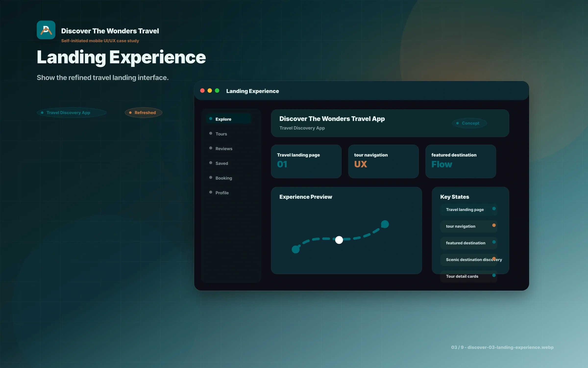Image resolution: width=588 pixels, height=368 pixels.
Task: Open the tour navigation UX card
Action: 383,161
